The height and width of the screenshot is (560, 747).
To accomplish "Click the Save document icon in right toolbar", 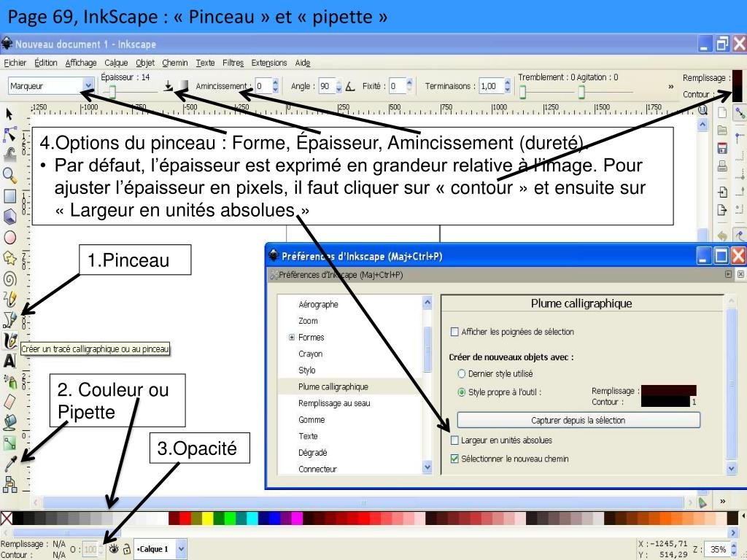I will (722, 148).
